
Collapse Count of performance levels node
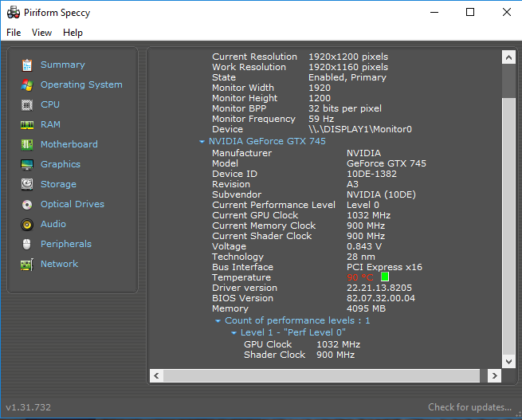pos(218,321)
